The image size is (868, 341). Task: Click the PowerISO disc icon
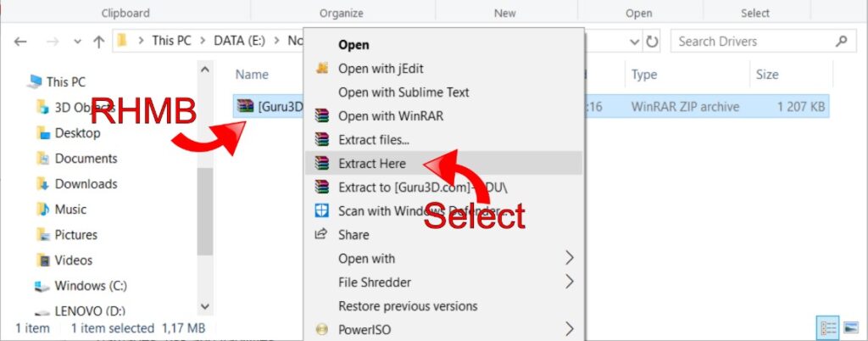point(321,329)
